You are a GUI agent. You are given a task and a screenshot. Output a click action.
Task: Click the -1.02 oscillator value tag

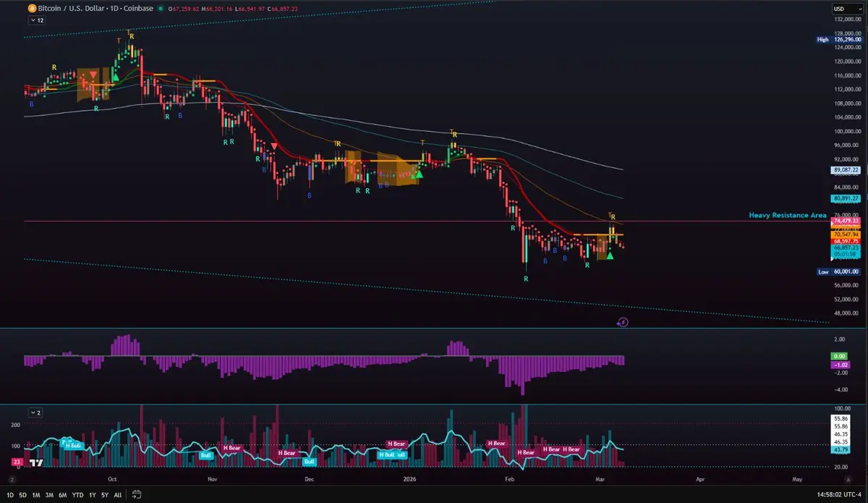[841, 365]
